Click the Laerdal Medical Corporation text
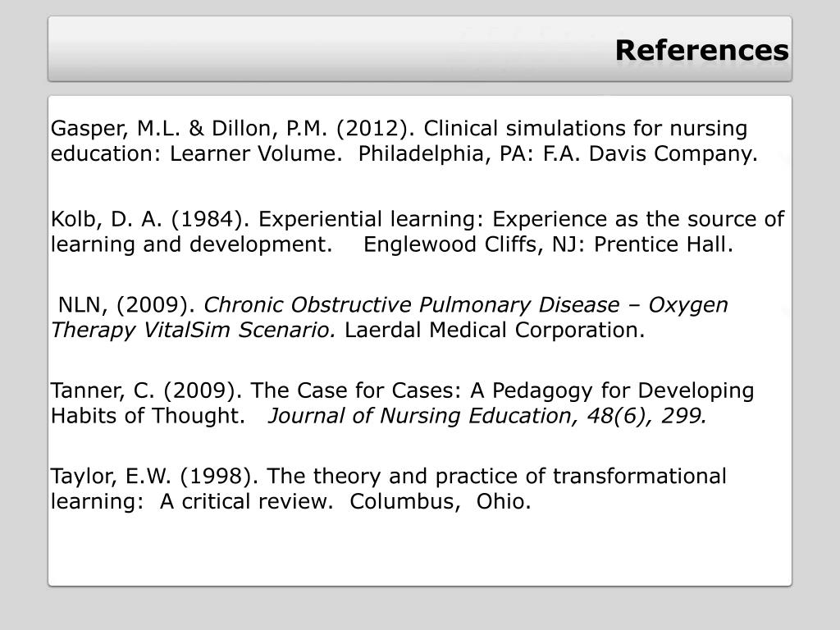Image resolution: width=840 pixels, height=630 pixels. pyautogui.click(x=495, y=330)
